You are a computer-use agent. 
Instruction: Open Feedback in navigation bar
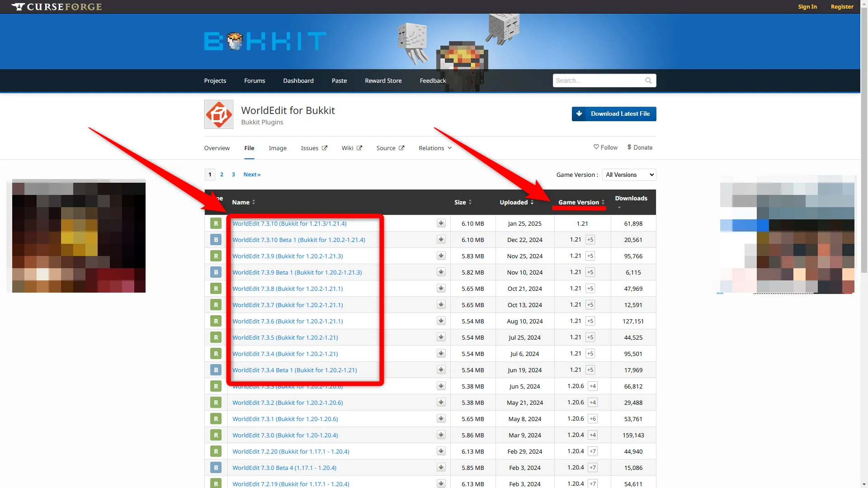point(433,81)
